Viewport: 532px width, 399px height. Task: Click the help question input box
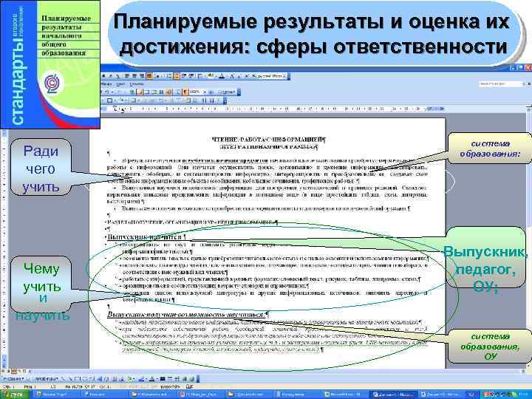[x=501, y=83]
